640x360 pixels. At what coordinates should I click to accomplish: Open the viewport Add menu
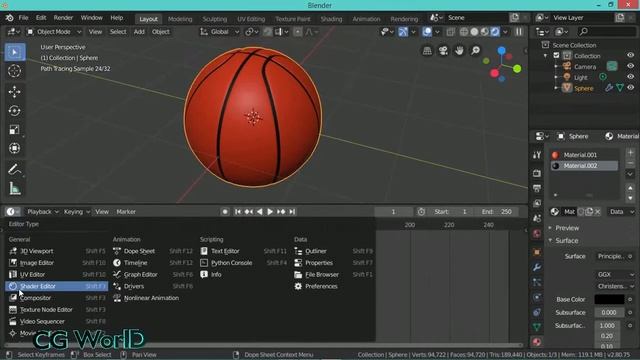pos(139,32)
